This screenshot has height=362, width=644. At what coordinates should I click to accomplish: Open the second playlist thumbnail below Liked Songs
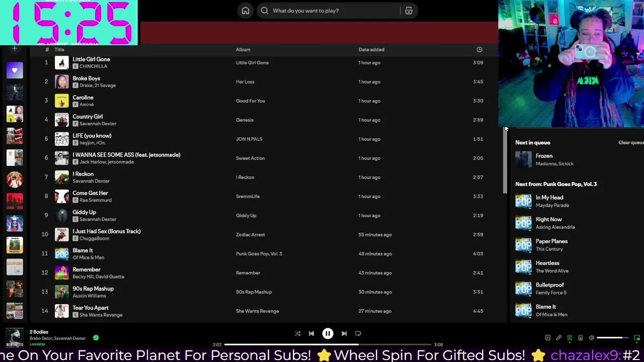[15, 114]
